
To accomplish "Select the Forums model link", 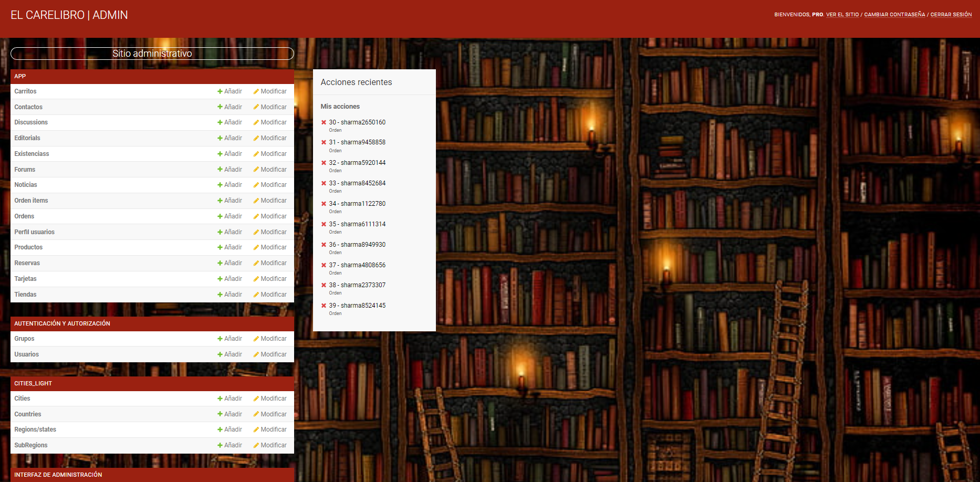I will 25,169.
